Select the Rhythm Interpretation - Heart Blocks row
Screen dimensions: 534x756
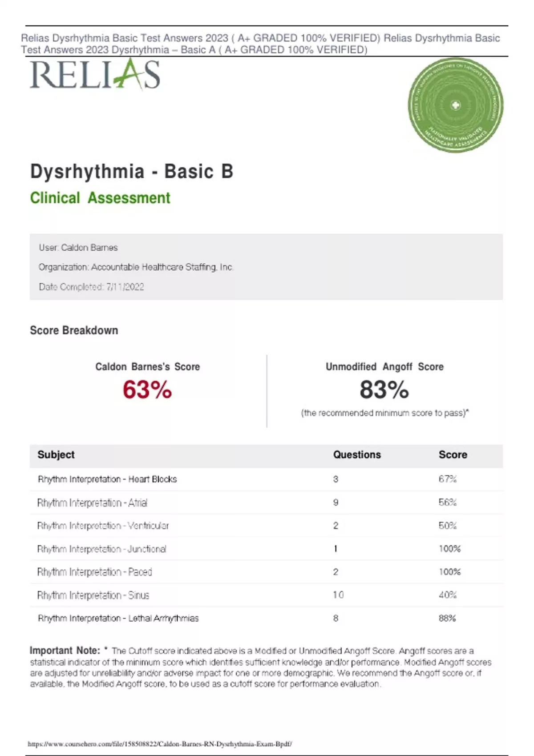coord(107,479)
